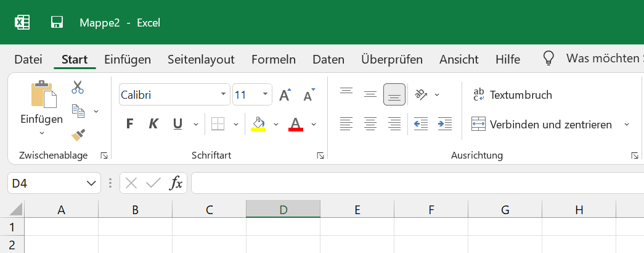Decrease indent

[x=420, y=124]
